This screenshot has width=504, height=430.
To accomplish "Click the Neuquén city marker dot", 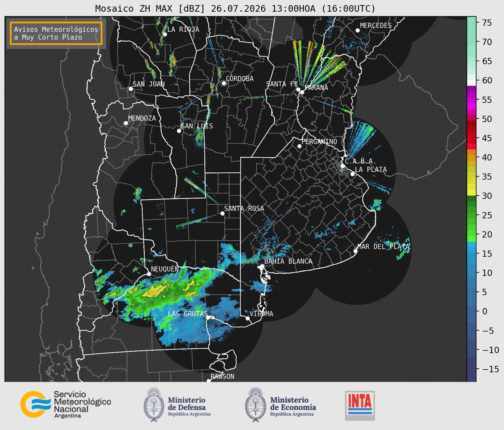I will pos(149,274).
